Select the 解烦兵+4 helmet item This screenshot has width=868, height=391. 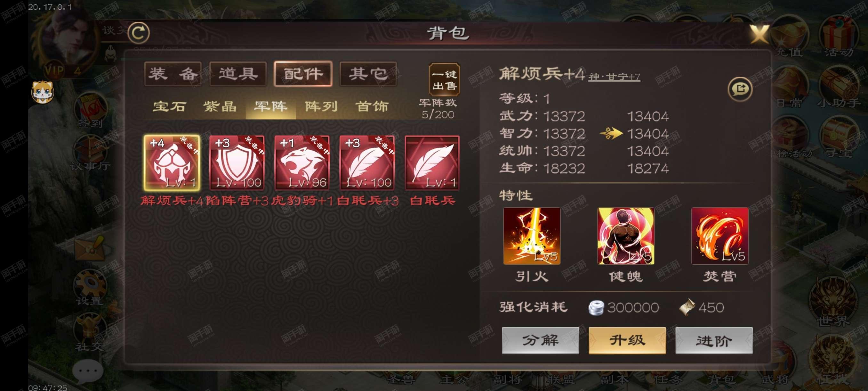pyautogui.click(x=172, y=163)
